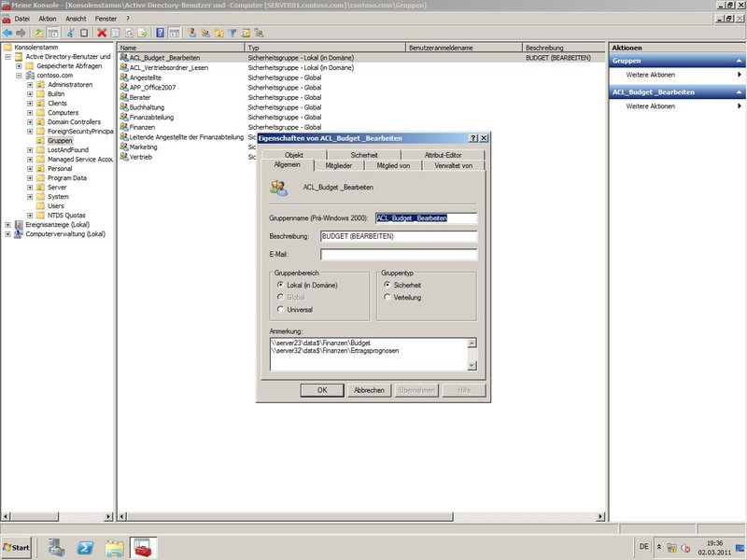Screen dimensions: 747x560
Task: Click the find objects toolbar icon
Action: click(246, 33)
